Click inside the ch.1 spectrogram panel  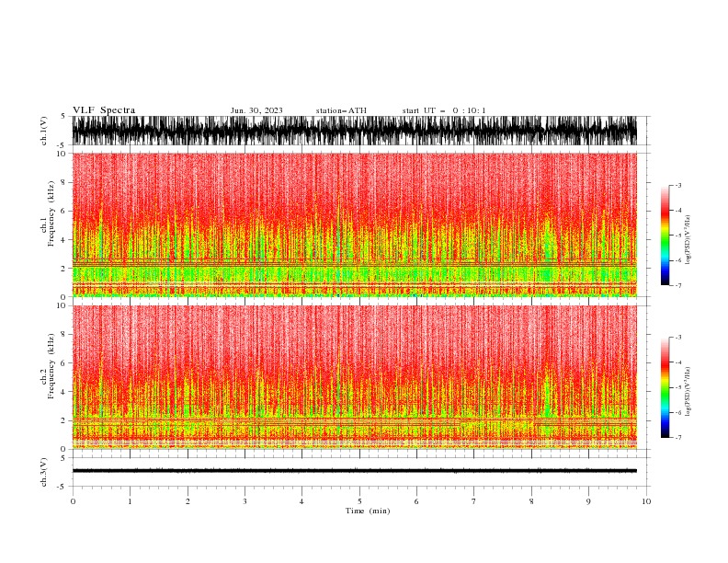(354, 224)
